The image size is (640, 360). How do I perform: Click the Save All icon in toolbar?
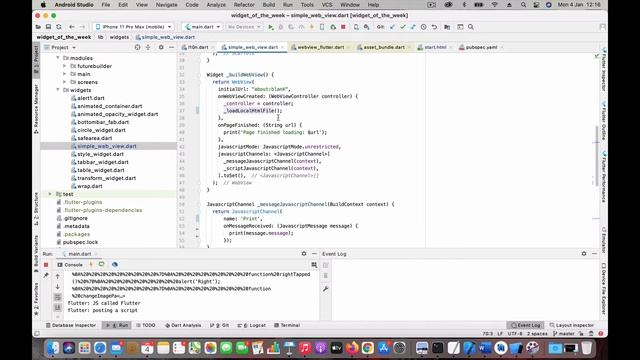[x=48, y=27]
